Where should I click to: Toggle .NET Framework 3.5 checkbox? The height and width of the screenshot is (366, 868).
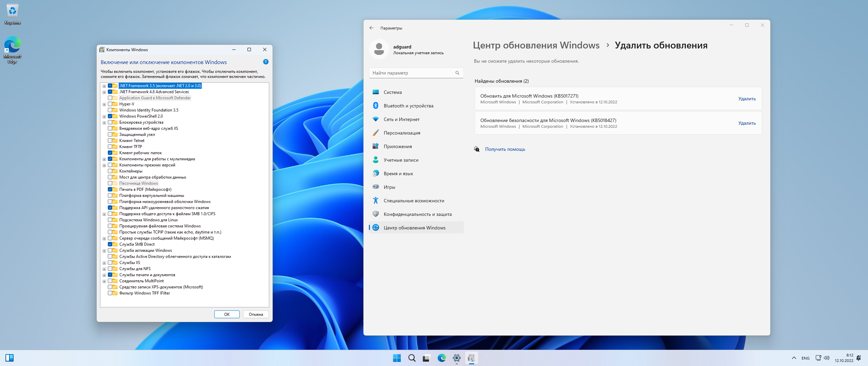click(x=110, y=86)
